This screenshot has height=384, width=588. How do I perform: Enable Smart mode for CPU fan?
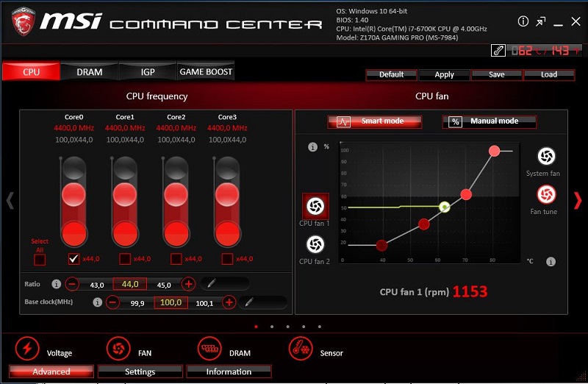click(x=375, y=121)
